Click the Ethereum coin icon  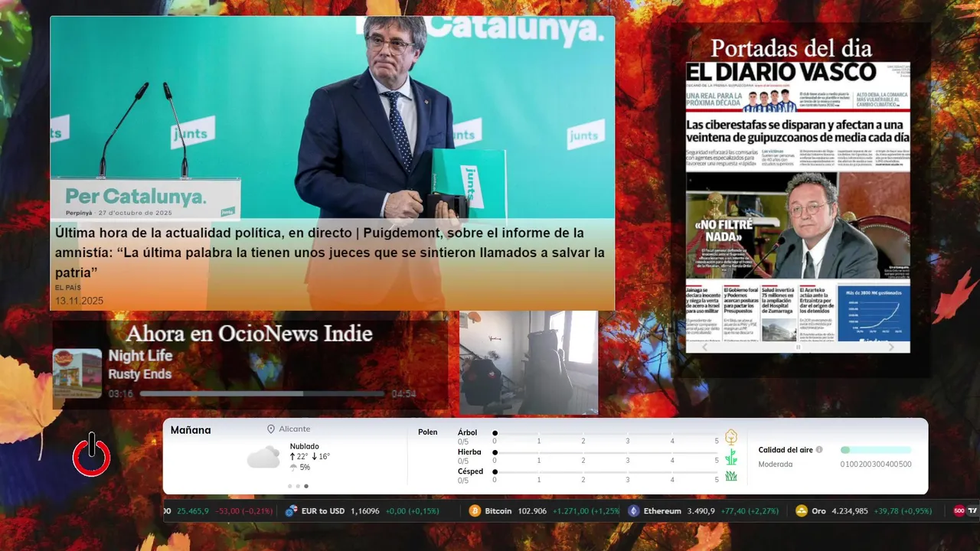pyautogui.click(x=633, y=511)
